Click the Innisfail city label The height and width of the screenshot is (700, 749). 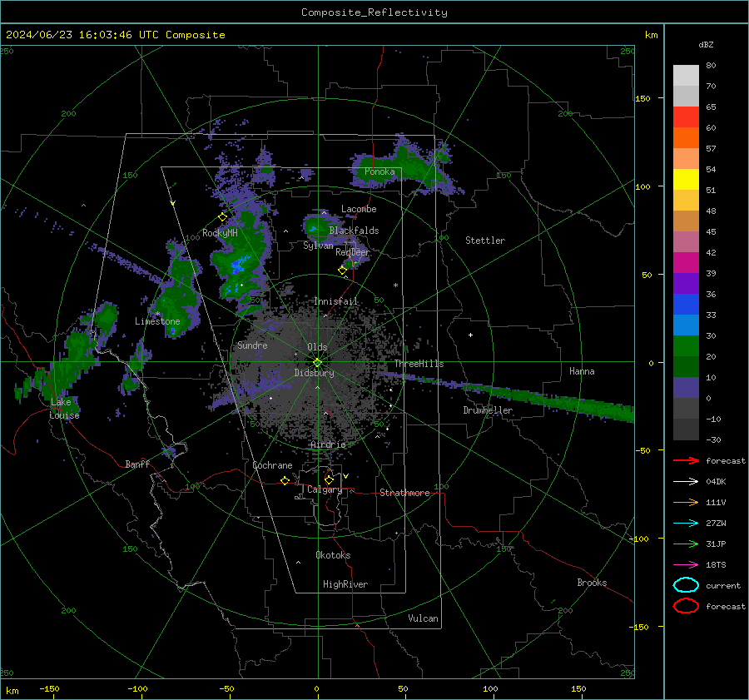pos(335,301)
